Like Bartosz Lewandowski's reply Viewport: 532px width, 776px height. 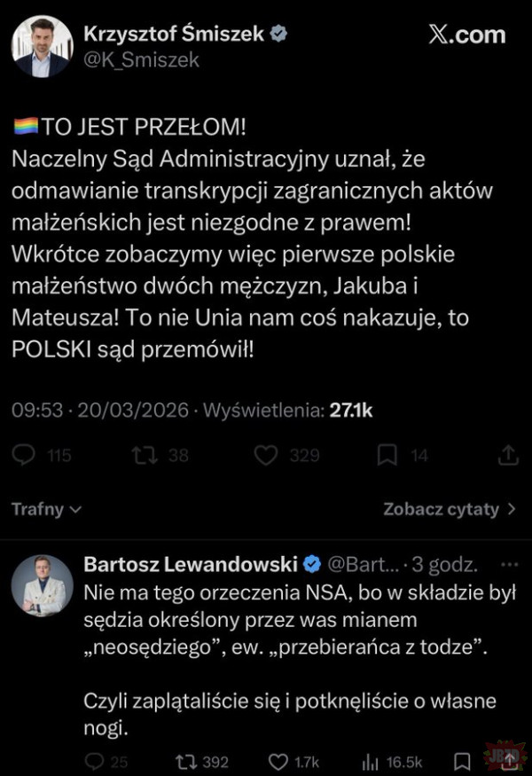point(278,761)
